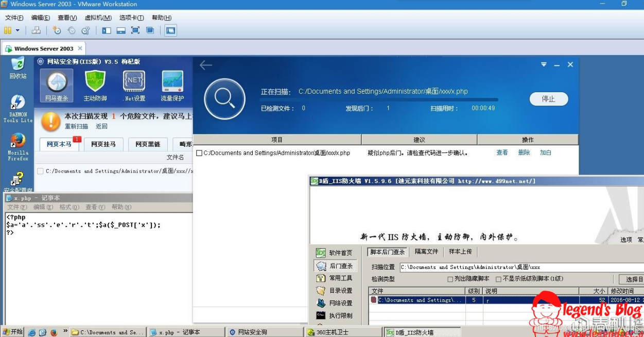Open the 回收站 recycle bin desktop icon

(18, 68)
